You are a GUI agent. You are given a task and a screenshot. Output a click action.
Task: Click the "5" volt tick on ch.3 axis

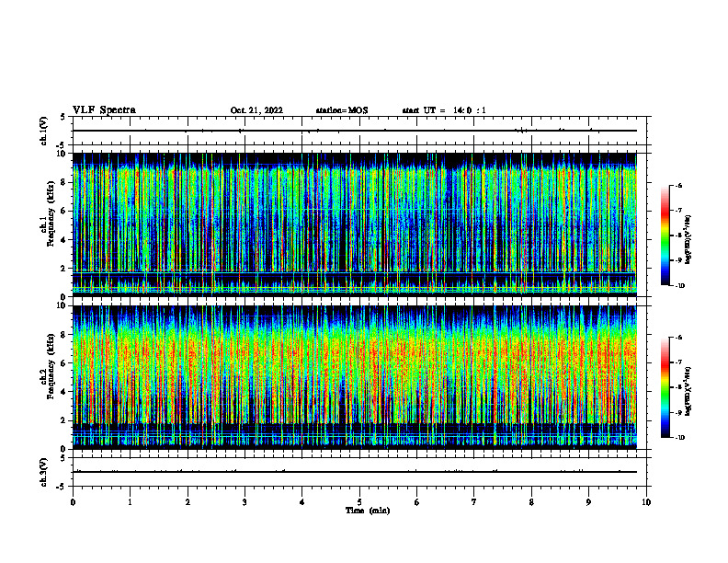coord(63,458)
